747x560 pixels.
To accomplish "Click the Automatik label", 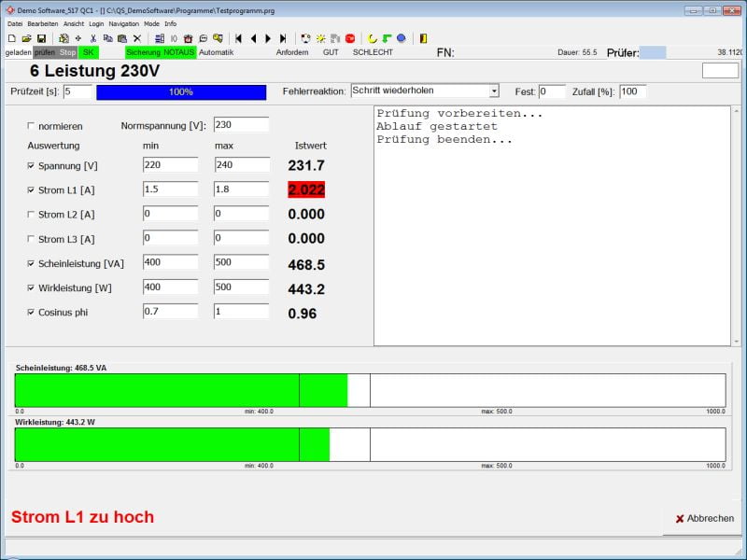I will click(x=217, y=52).
